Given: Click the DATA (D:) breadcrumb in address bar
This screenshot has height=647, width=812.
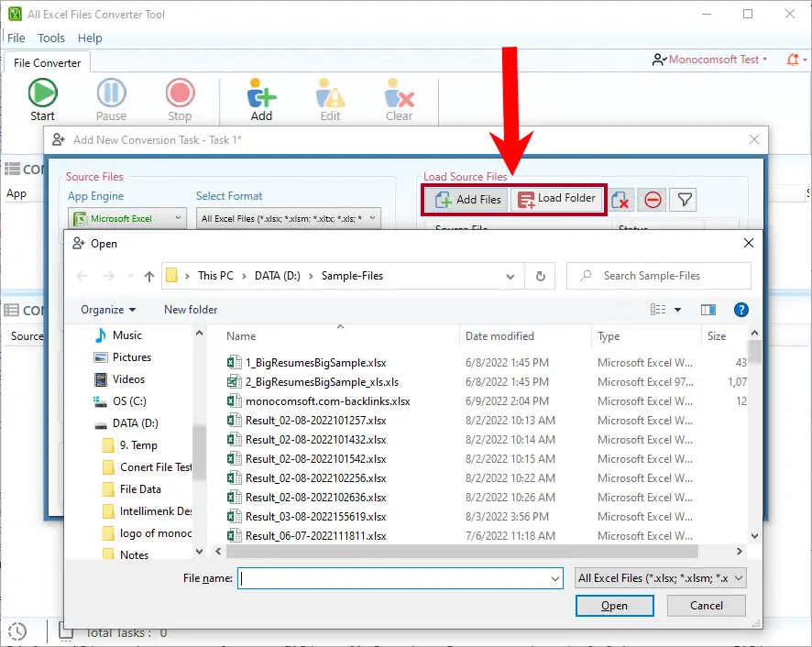Looking at the screenshot, I should (x=277, y=276).
